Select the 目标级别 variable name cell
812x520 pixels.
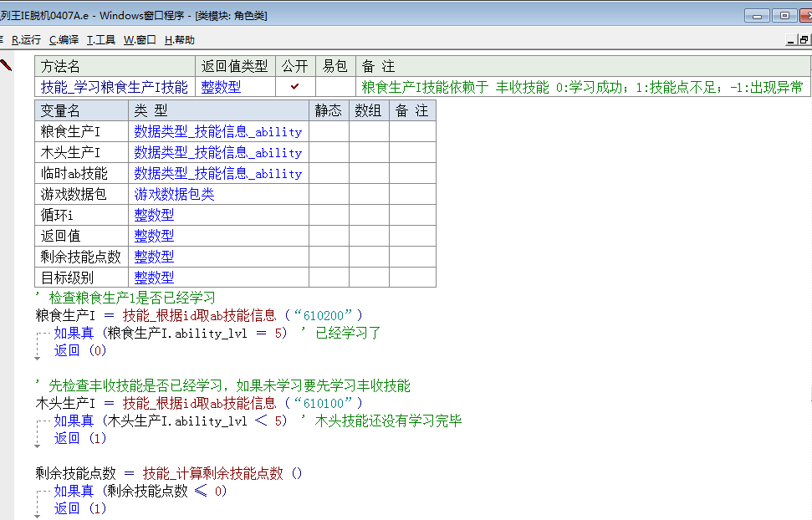point(67,278)
